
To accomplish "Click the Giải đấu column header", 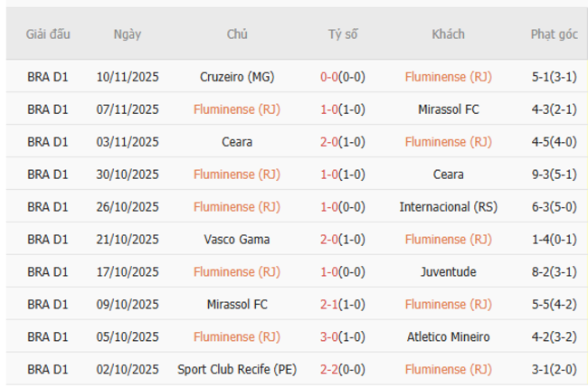I will pyautogui.click(x=48, y=34).
